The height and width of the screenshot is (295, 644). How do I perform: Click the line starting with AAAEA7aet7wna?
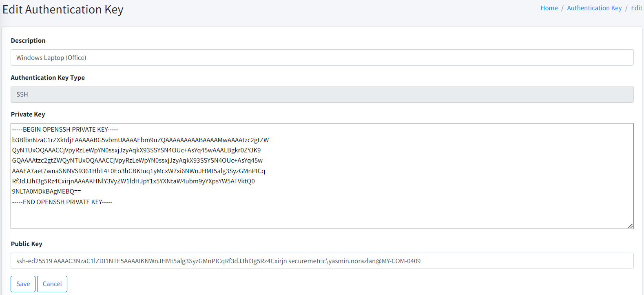[139, 171]
